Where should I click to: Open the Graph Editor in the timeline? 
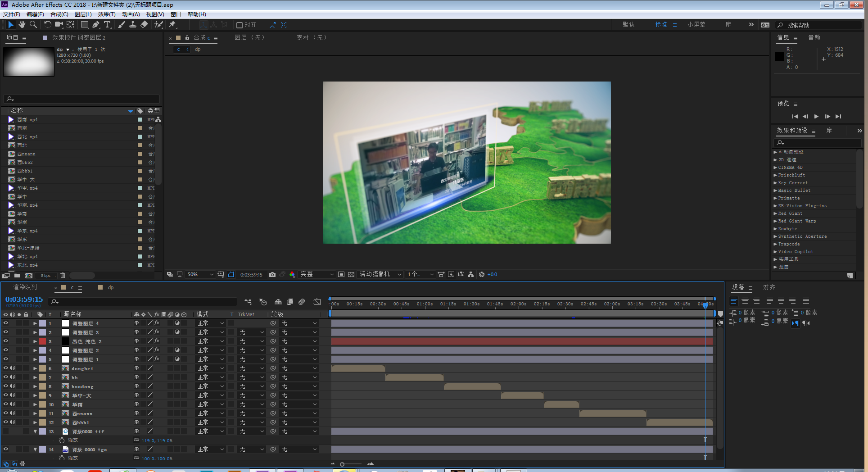click(x=317, y=302)
